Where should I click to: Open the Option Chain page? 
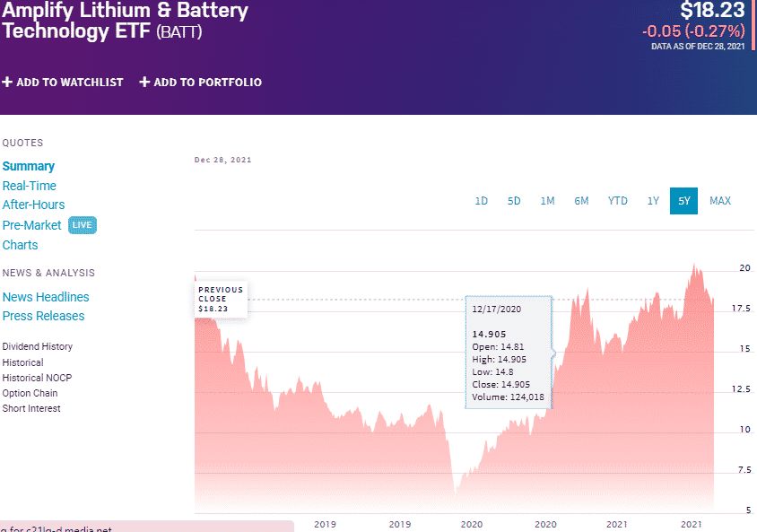30,393
